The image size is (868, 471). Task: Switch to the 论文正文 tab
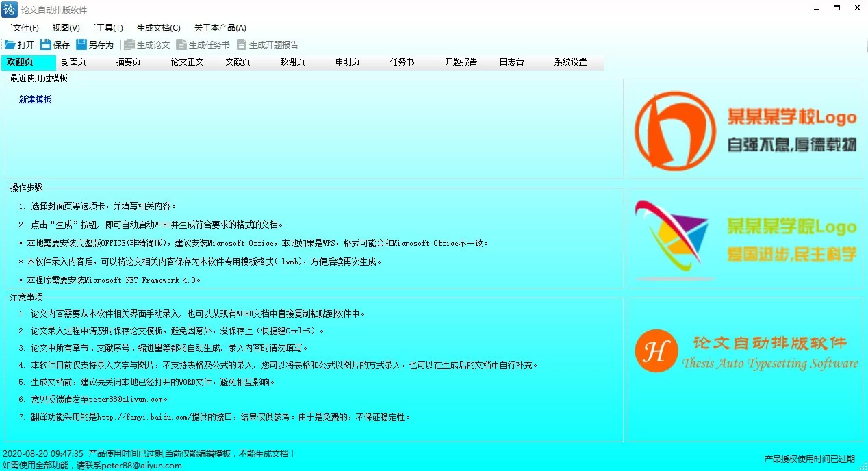186,62
